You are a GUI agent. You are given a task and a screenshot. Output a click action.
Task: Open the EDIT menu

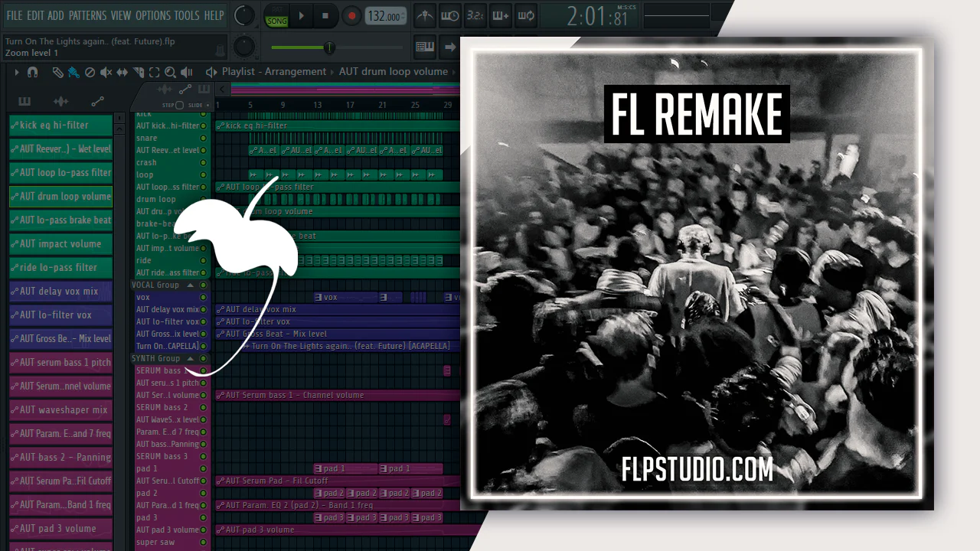[x=35, y=15]
